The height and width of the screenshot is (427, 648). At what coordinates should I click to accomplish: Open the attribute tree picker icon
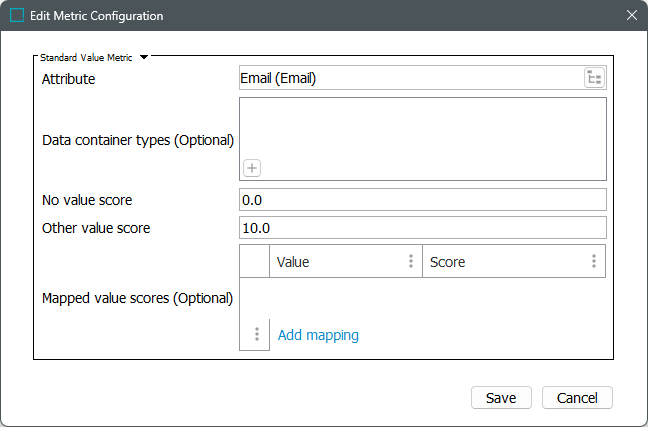pyautogui.click(x=594, y=78)
